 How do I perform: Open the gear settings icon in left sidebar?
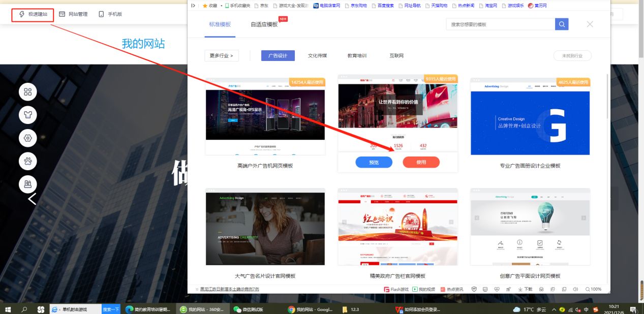tap(28, 138)
